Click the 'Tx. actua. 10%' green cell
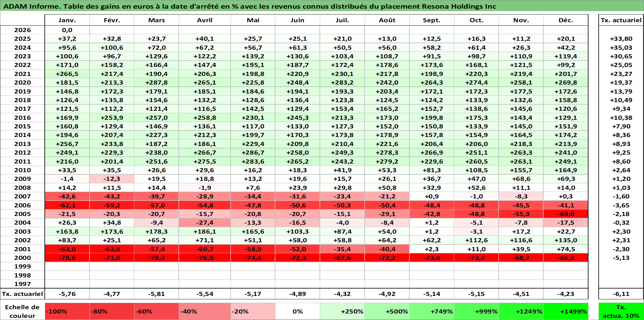The image size is (644, 320). pyautogui.click(x=621, y=311)
